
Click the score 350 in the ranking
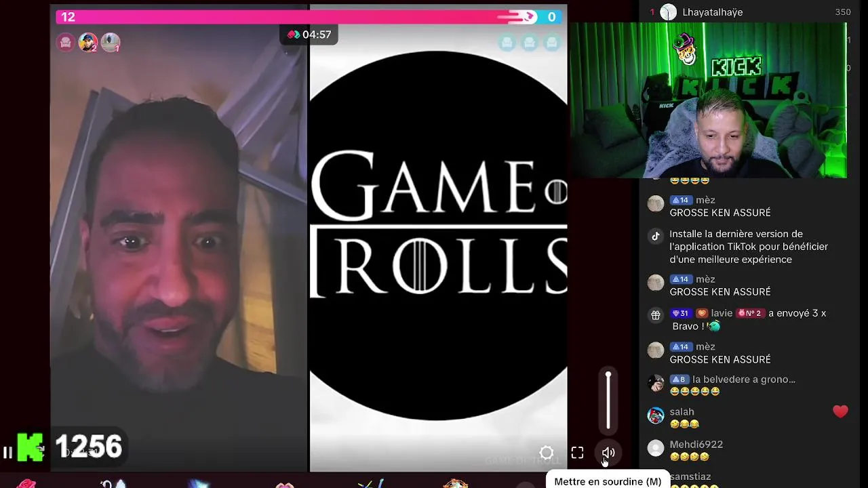842,12
